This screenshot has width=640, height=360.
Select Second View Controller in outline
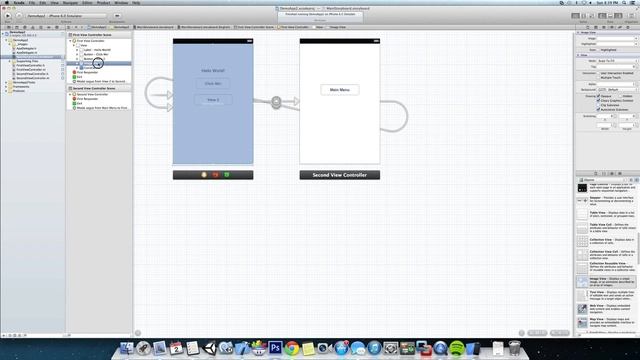[x=92, y=94]
